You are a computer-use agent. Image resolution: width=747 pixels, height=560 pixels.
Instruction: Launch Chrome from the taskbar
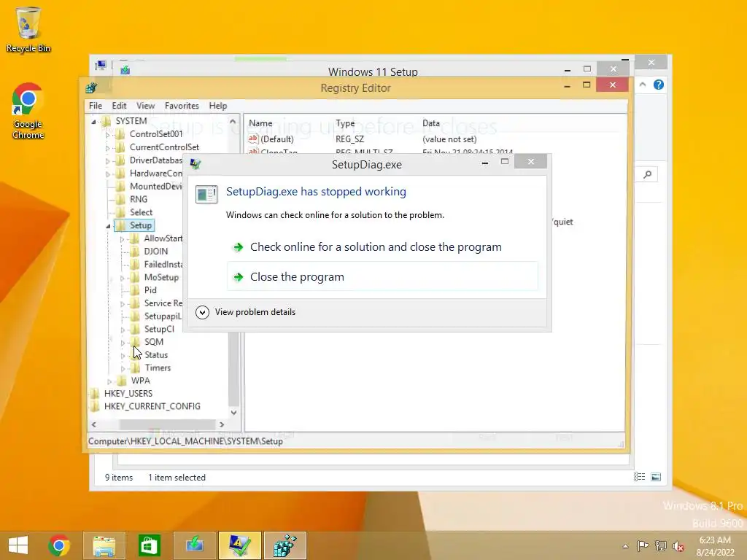59,545
